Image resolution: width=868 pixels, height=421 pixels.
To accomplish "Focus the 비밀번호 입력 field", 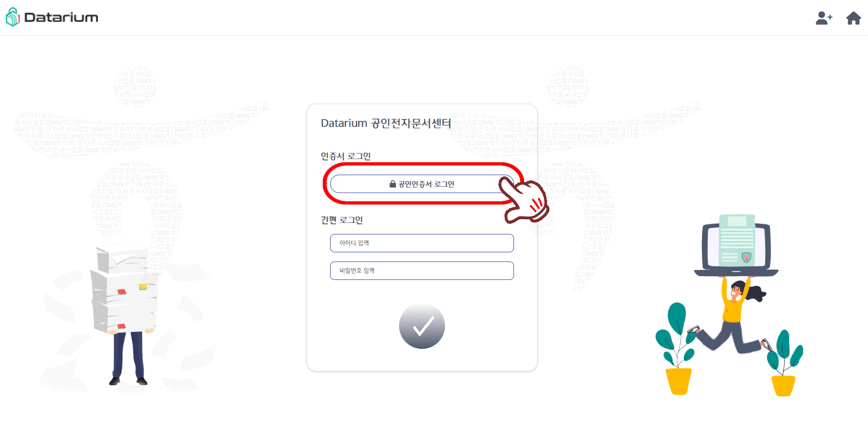I will [x=422, y=271].
